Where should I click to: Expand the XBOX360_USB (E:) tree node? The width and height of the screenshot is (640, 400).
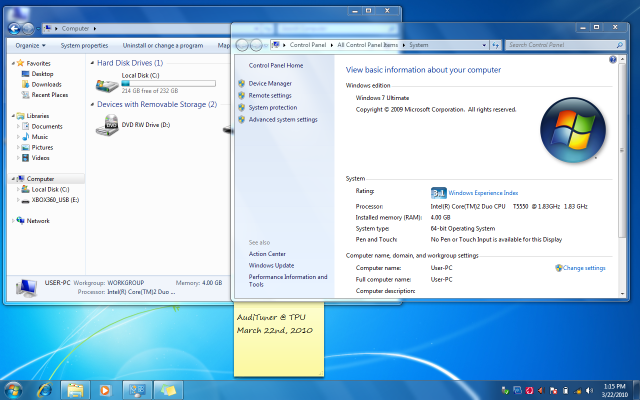(x=18, y=200)
